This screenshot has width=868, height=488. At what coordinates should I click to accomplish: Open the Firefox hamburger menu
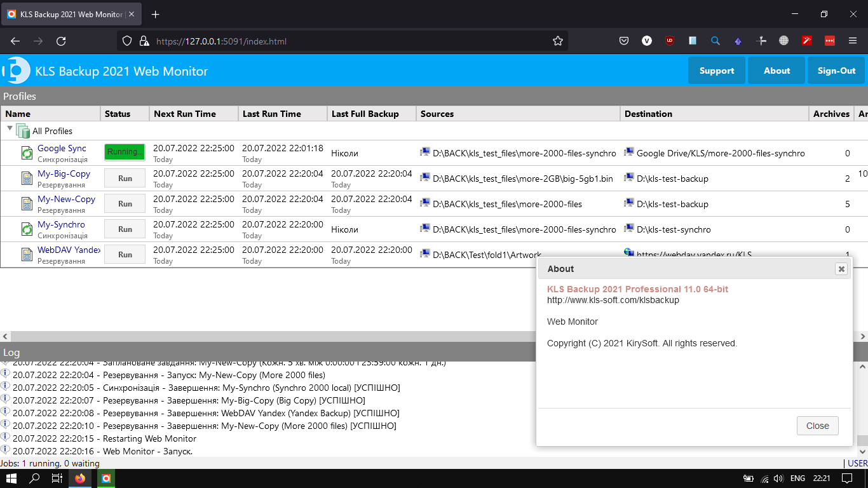pos(853,41)
